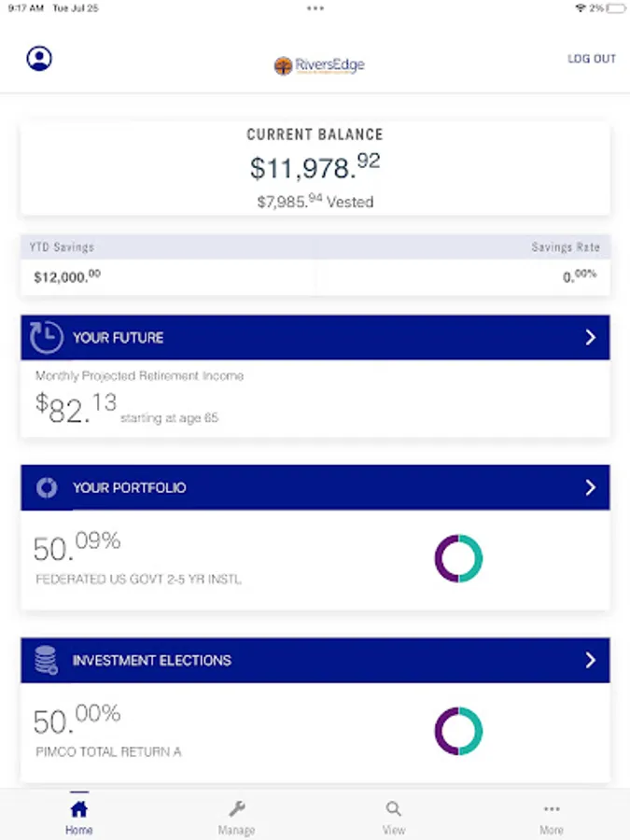The height and width of the screenshot is (840, 630).
Task: Expand Your Portfolio with chevron arrow
Action: click(x=590, y=487)
